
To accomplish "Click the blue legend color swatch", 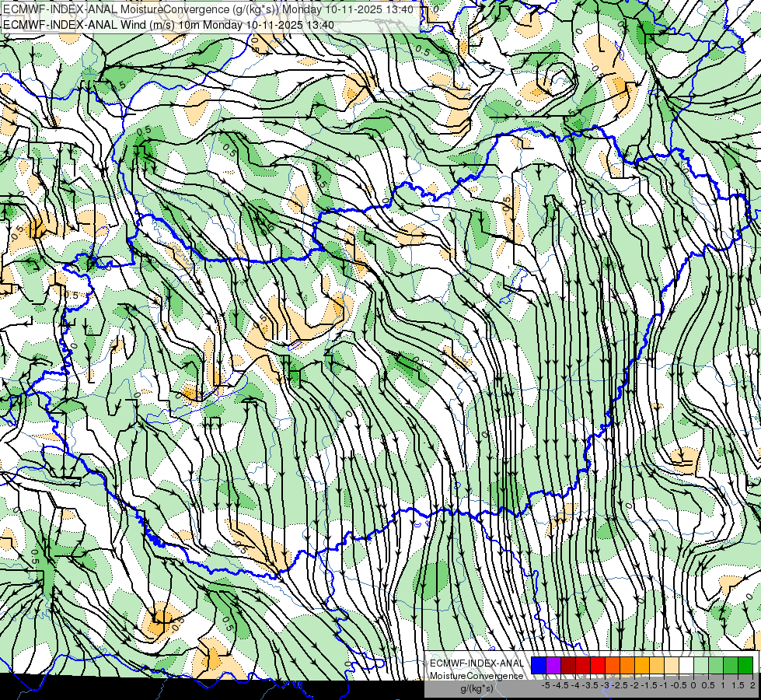I will coord(539,666).
